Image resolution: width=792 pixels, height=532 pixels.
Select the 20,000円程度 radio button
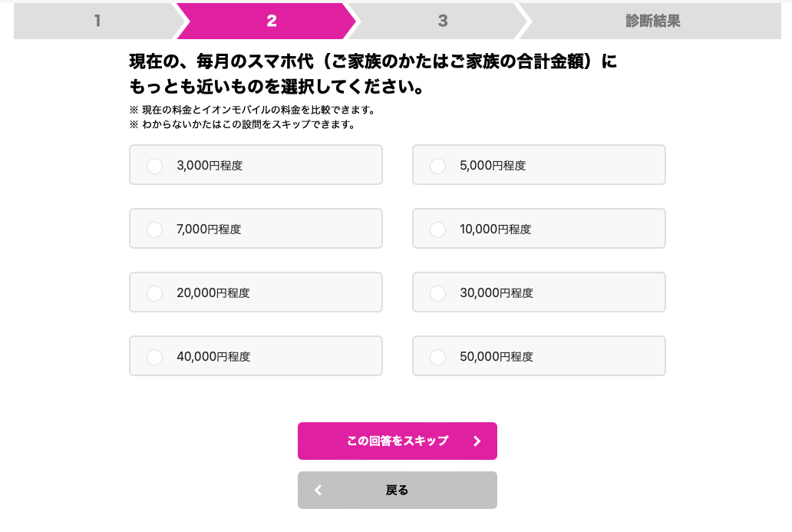click(154, 293)
